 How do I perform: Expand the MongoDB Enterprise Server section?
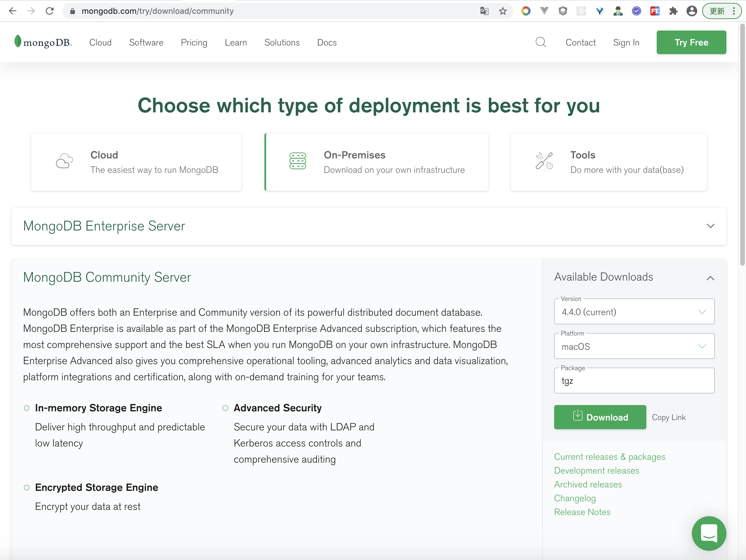click(710, 226)
